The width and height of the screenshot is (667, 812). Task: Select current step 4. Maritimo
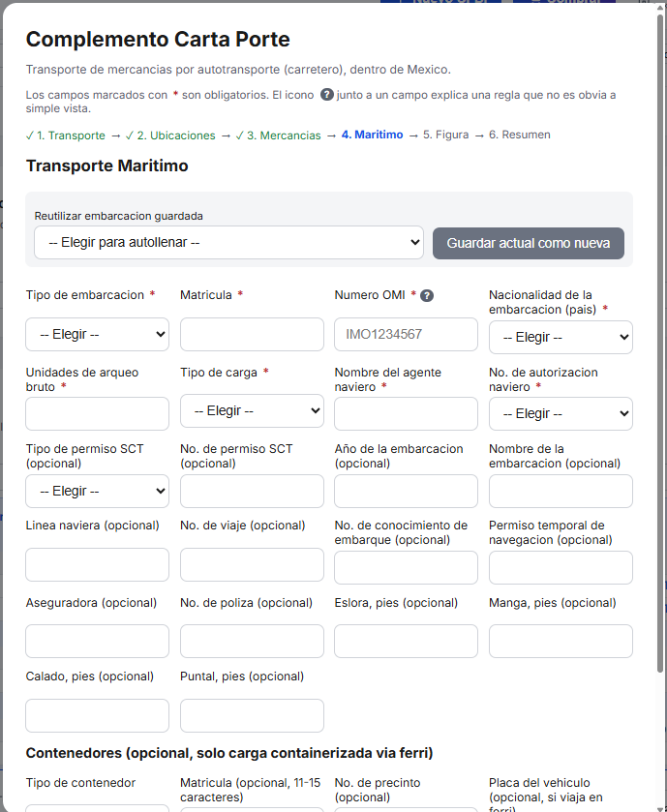[372, 135]
